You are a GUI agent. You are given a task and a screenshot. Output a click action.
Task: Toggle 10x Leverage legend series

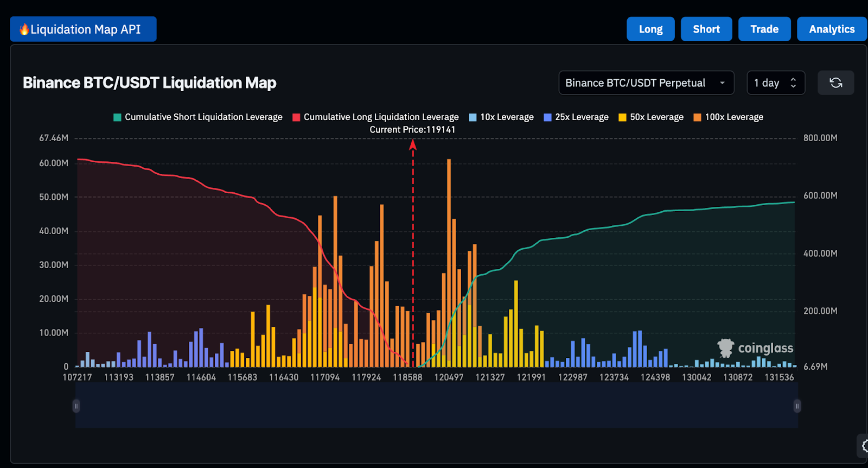tap(501, 117)
